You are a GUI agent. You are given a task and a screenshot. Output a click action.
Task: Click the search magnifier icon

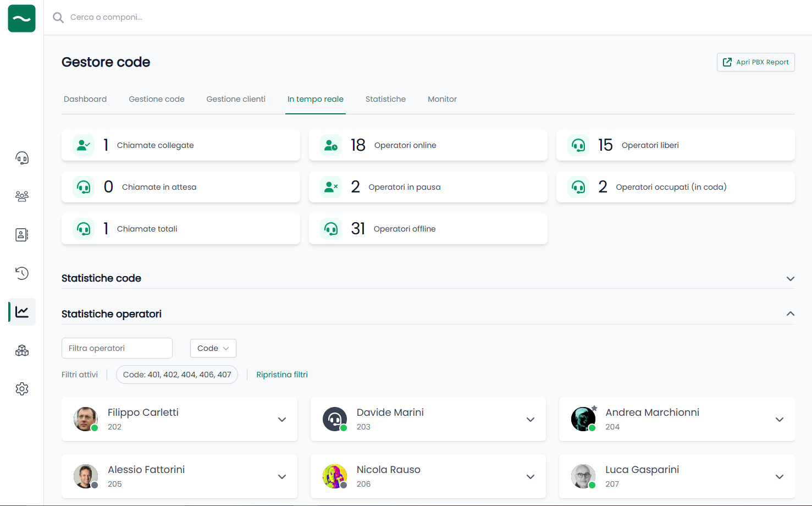[58, 18]
